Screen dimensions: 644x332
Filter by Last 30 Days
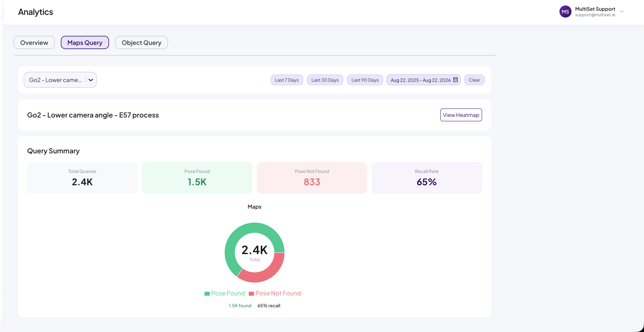click(325, 80)
